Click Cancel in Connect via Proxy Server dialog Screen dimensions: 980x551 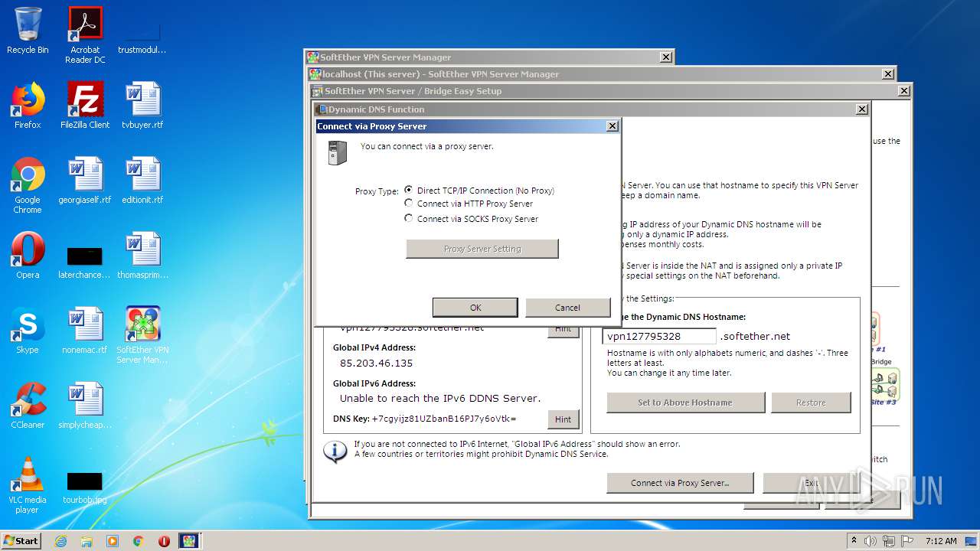[567, 308]
